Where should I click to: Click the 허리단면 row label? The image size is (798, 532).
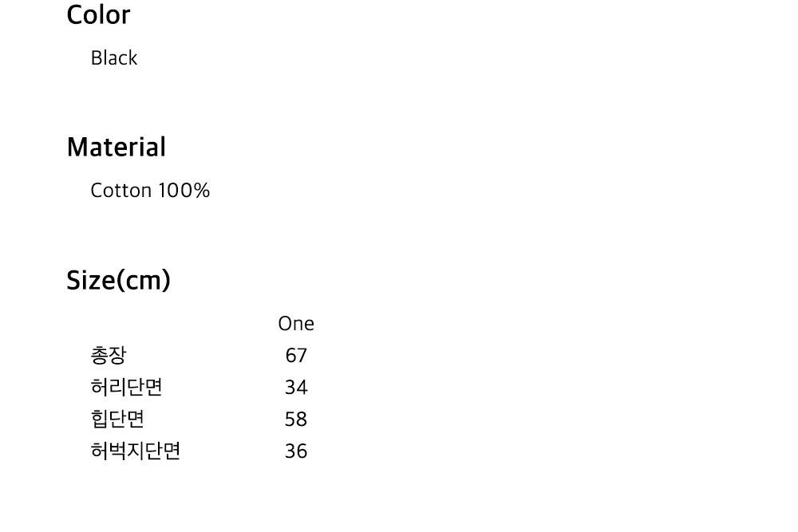point(127,388)
